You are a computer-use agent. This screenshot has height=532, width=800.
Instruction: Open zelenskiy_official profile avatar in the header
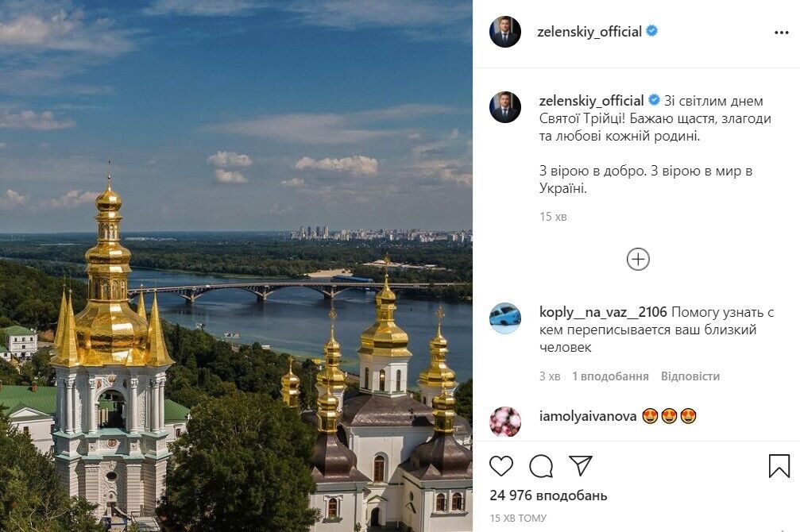pyautogui.click(x=504, y=32)
